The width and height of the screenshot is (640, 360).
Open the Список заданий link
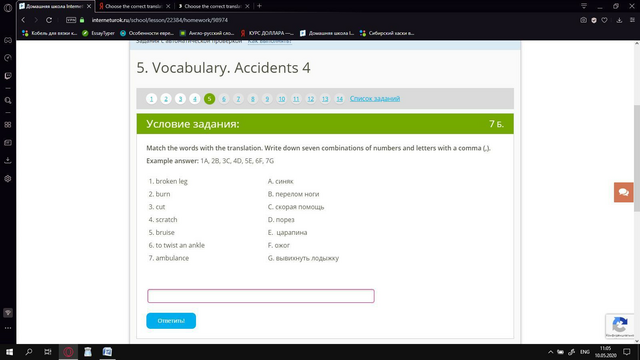(375, 99)
